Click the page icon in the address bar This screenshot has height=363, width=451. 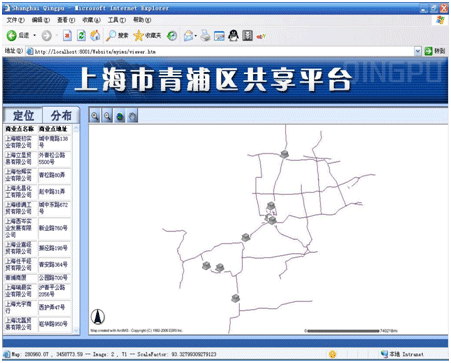pos(30,51)
